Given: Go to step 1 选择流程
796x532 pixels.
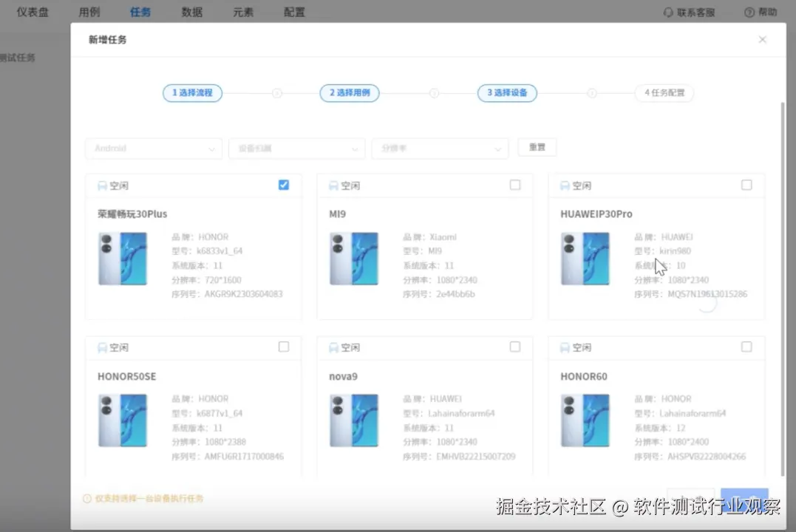Looking at the screenshot, I should tap(192, 93).
